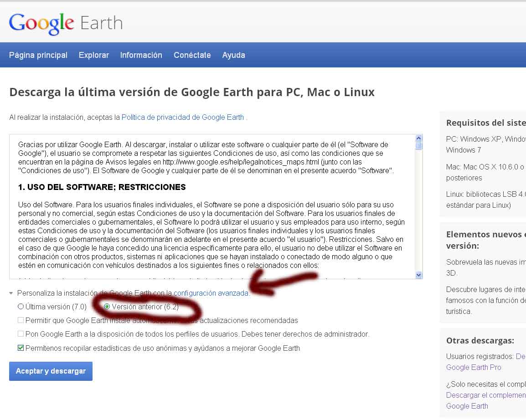The width and height of the screenshot is (526, 420).
Task: Open the Ayuda menu item
Action: pyautogui.click(x=233, y=55)
